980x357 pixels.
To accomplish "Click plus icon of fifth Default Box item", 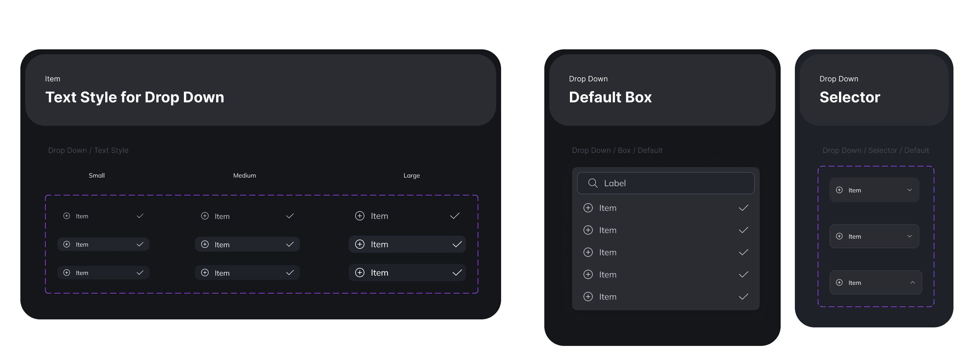I will coord(588,297).
